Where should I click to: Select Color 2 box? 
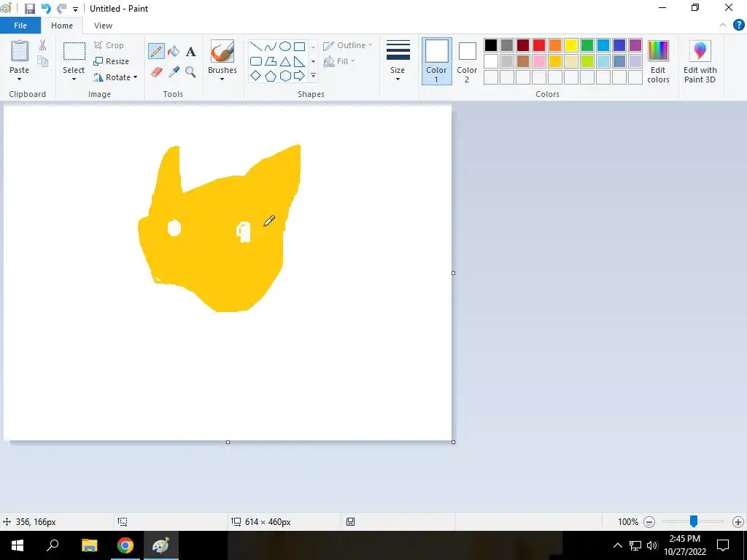pos(467,61)
